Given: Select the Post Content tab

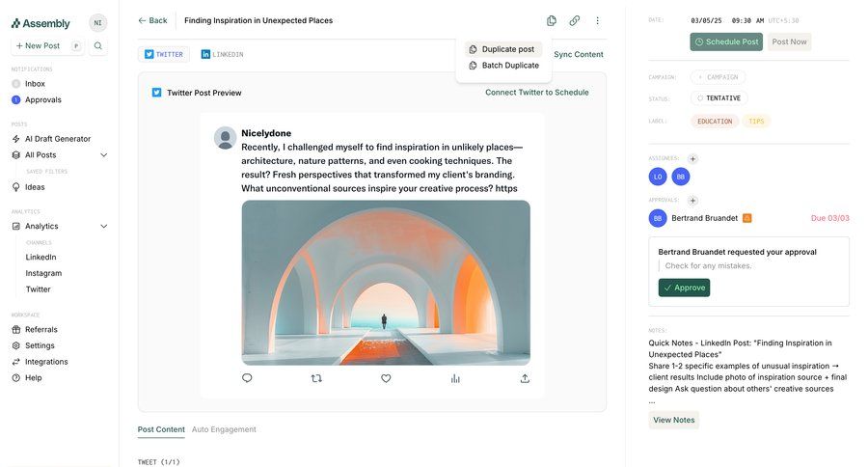Looking at the screenshot, I should pos(161,429).
